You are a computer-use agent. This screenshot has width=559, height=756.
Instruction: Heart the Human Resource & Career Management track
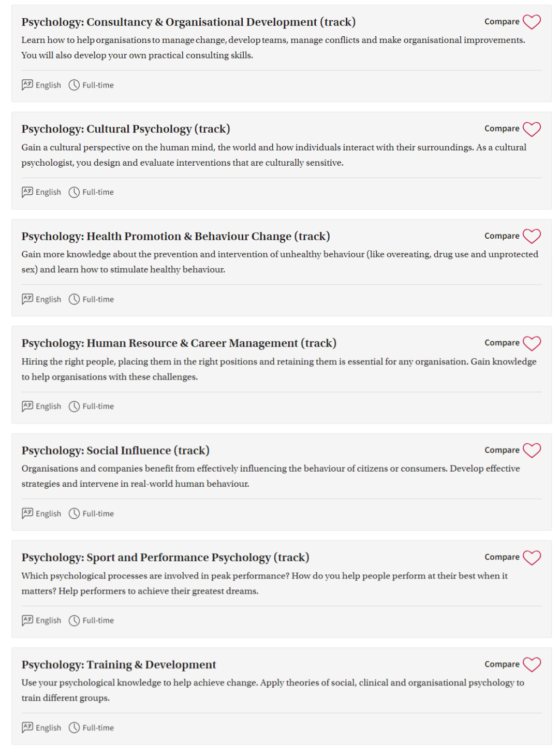tap(532, 343)
